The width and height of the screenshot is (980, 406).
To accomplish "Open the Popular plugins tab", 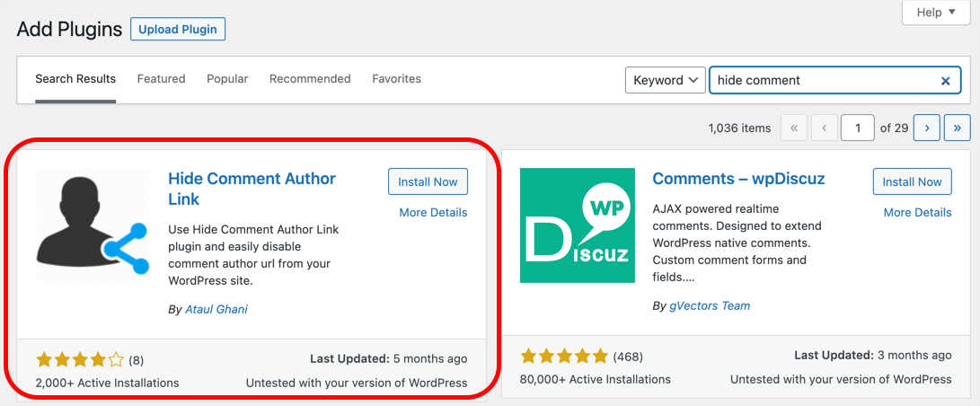I will [227, 79].
